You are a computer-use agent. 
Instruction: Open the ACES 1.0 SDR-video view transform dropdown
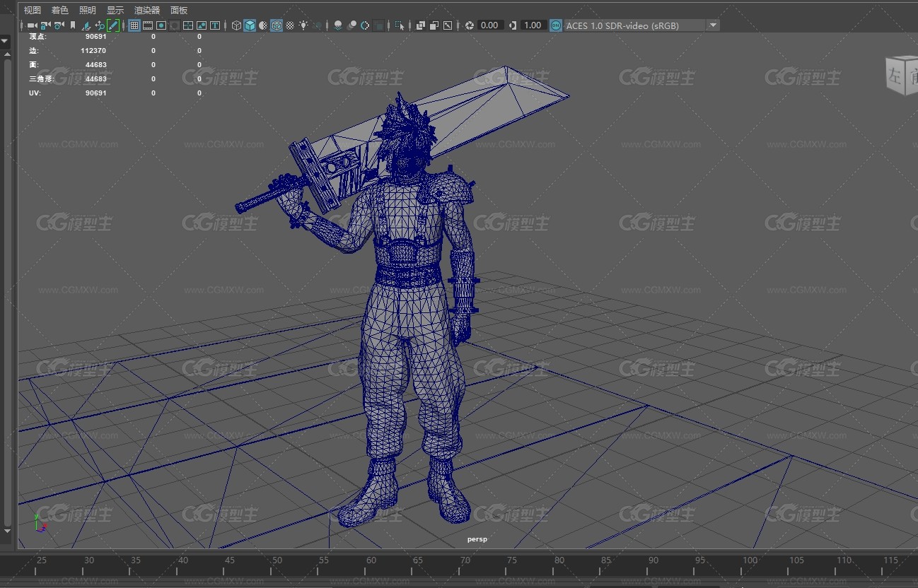(641, 25)
